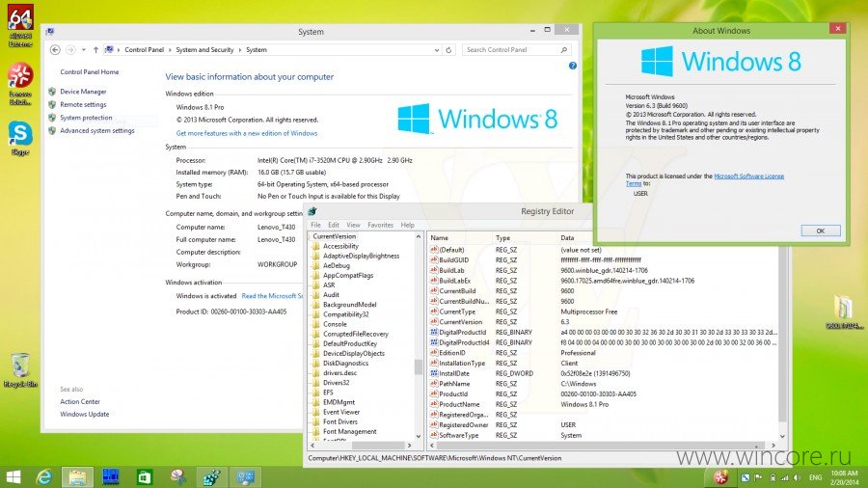868x488 pixels.
Task: Expand the address bar history dropdown
Action: (437, 50)
